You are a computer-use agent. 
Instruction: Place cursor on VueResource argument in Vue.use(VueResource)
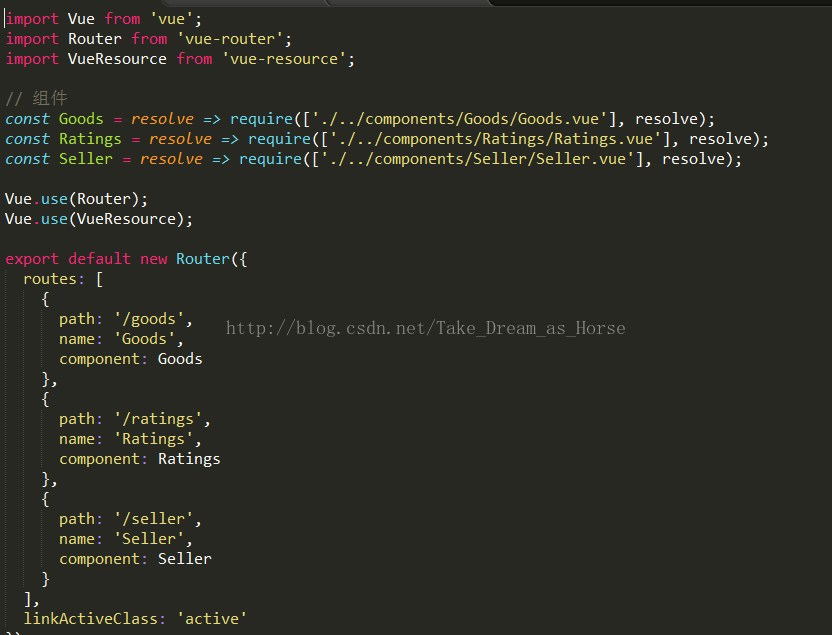126,219
